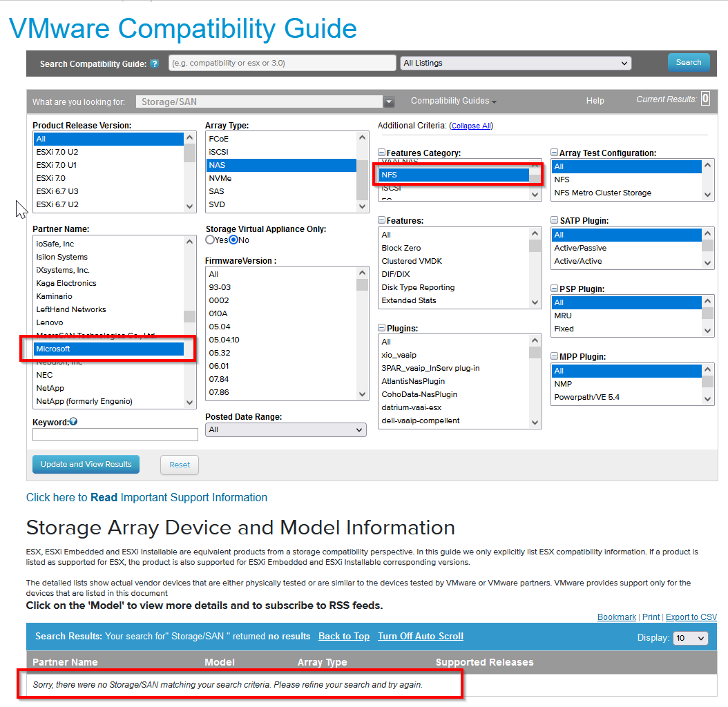The height and width of the screenshot is (707, 728).
Task: Click the Keyword help info icon
Action: tap(73, 422)
